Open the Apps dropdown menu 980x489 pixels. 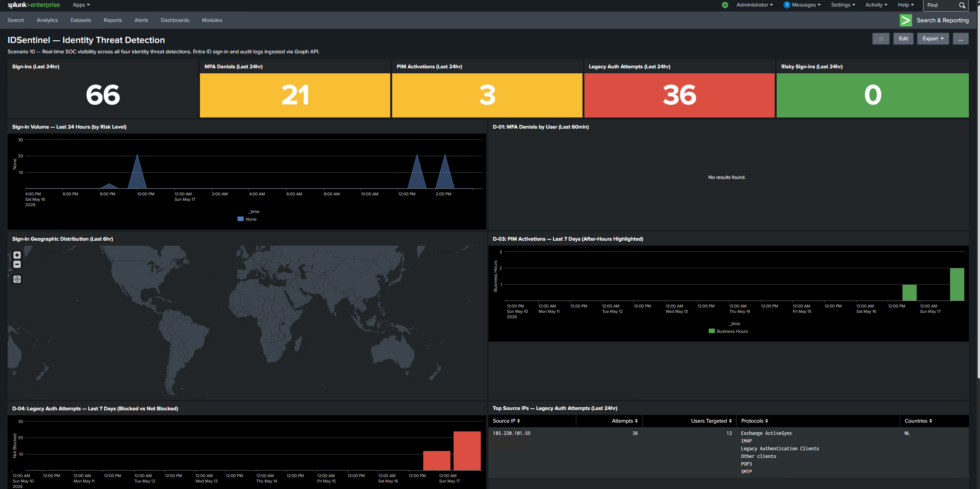click(x=81, y=5)
